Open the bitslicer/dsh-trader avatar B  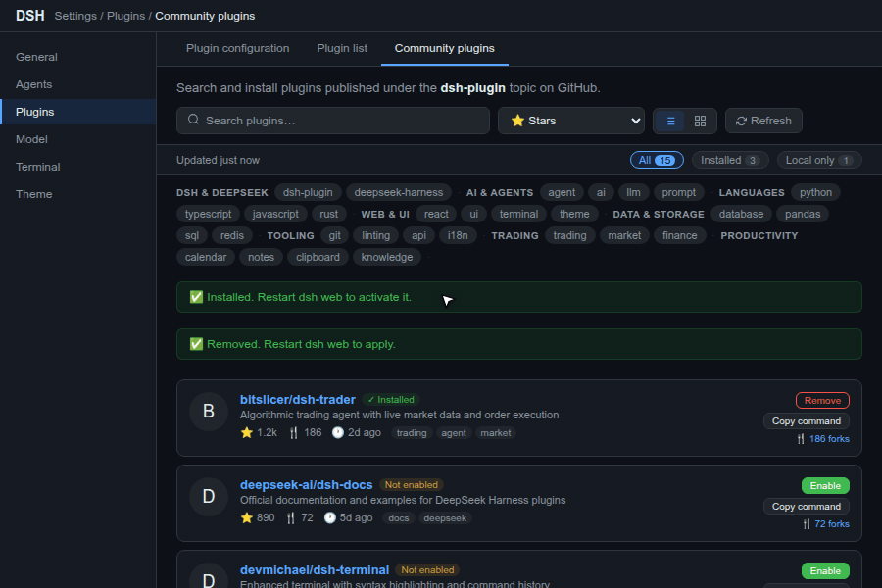(208, 412)
